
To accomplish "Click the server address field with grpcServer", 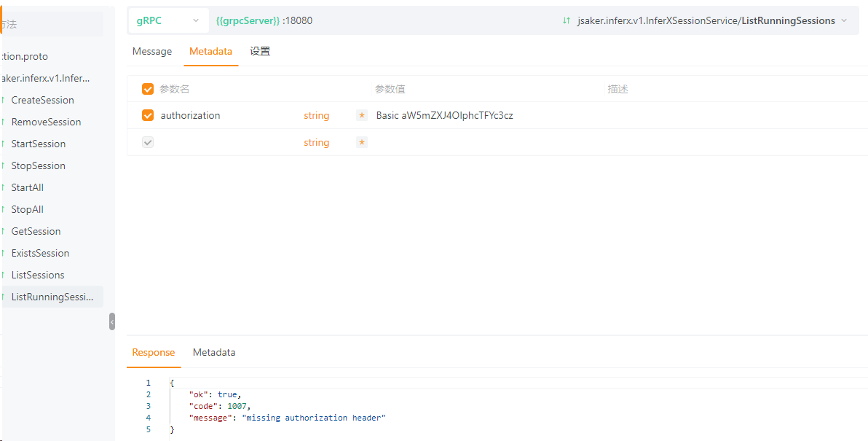I will [264, 20].
